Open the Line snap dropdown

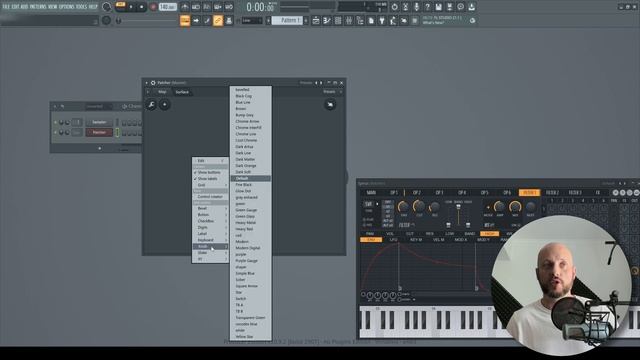pos(252,21)
